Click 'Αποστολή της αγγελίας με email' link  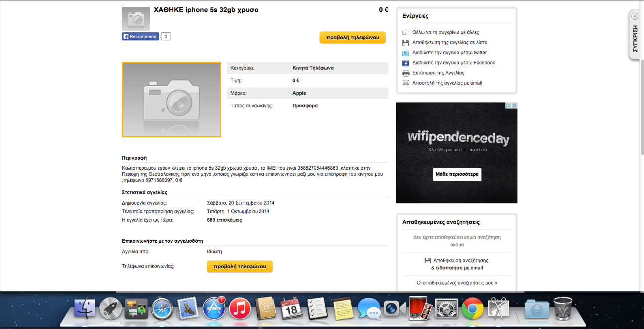pyautogui.click(x=447, y=83)
